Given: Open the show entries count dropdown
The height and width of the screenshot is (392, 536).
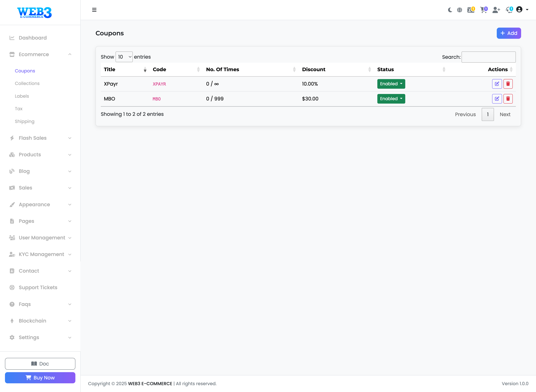Looking at the screenshot, I should click(124, 57).
